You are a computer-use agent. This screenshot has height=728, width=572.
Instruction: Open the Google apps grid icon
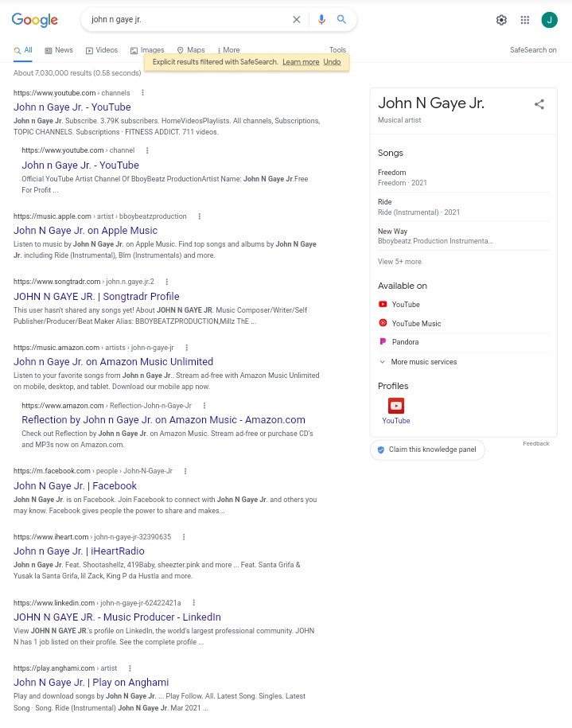tap(525, 20)
